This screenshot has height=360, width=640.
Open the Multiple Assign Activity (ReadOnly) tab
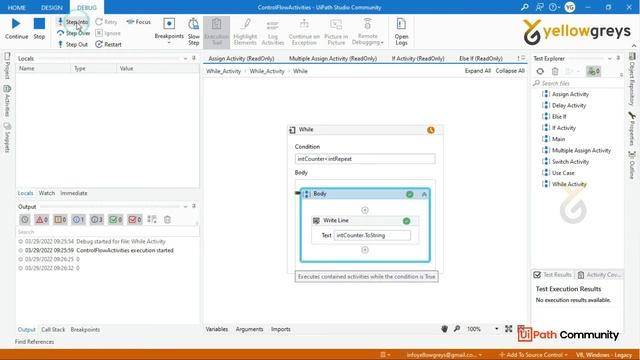(x=333, y=58)
